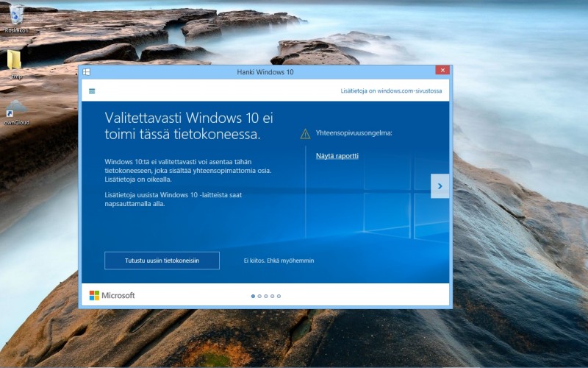
Task: Click the Microsoft logo in footer
Action: click(x=112, y=295)
